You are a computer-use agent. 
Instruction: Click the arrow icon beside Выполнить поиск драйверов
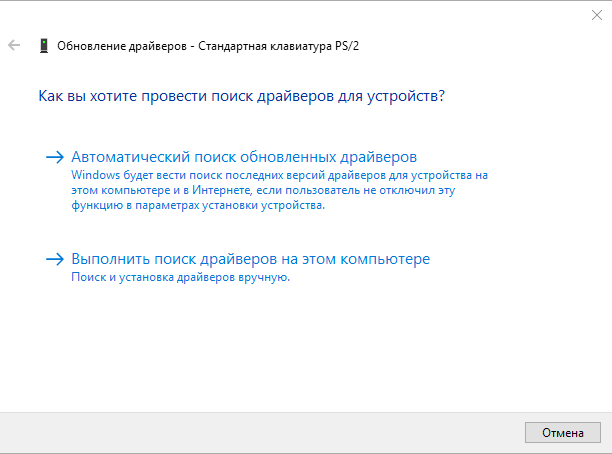[x=54, y=259]
